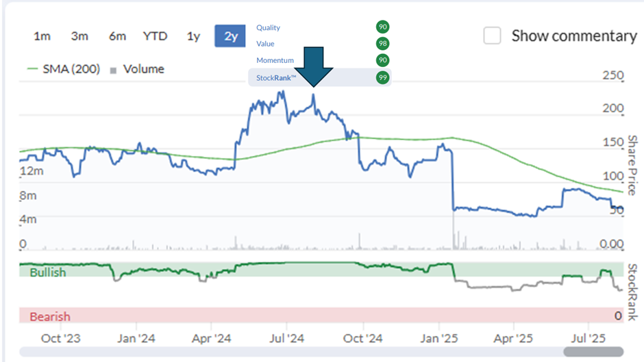Select the 1y time range
Viewport: 644px width, 362px height.
coord(193,36)
